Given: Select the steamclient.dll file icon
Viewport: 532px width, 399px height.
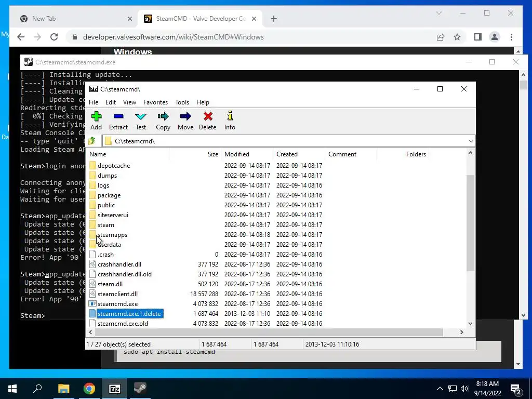Looking at the screenshot, I should (x=92, y=294).
